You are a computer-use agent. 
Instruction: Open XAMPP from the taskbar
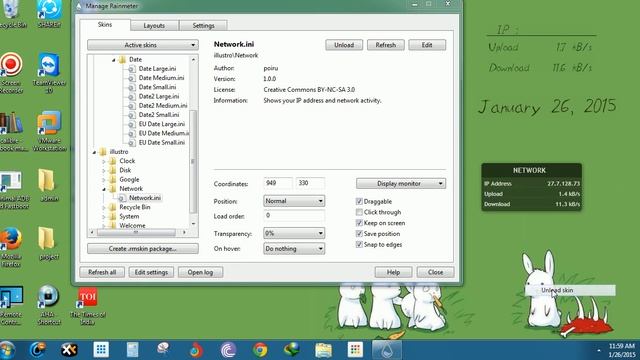tap(69, 350)
